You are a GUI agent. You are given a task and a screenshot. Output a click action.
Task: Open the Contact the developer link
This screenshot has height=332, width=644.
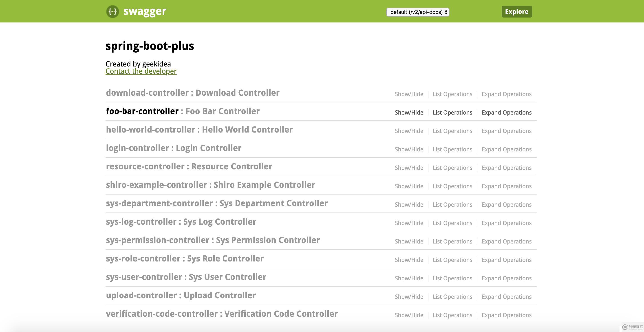[x=141, y=71]
